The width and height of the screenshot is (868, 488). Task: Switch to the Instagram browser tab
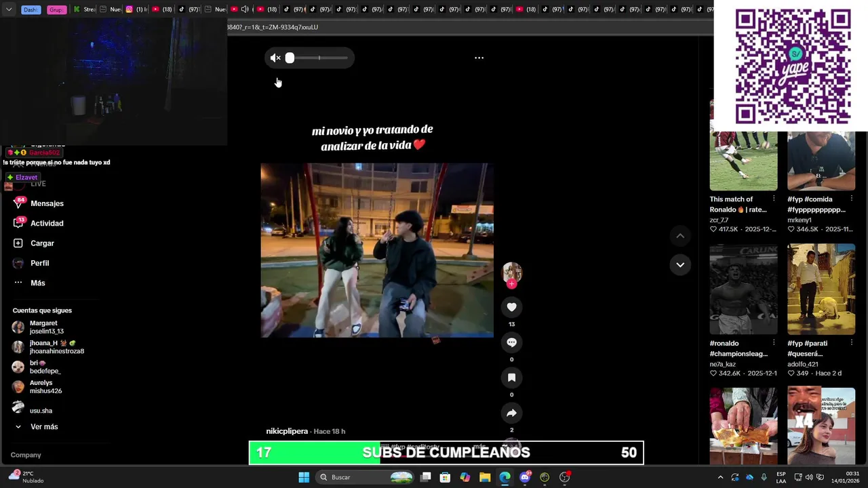pyautogui.click(x=137, y=9)
